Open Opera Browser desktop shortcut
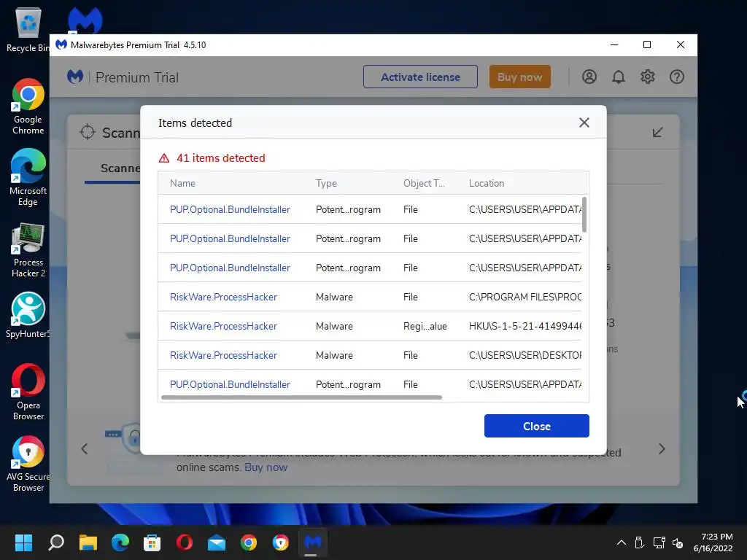The height and width of the screenshot is (560, 747). [x=28, y=392]
